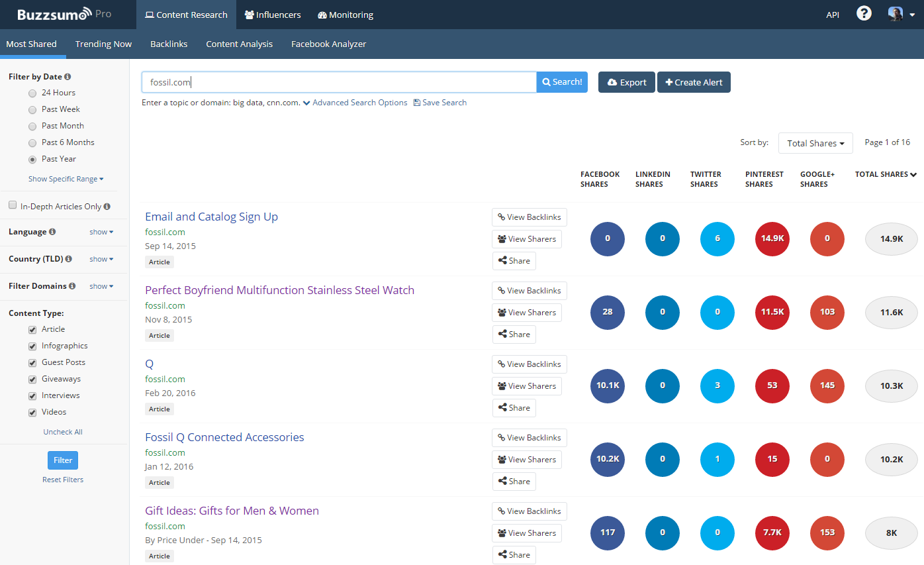Image resolution: width=924 pixels, height=565 pixels.
Task: Switch to the Trending Now tab
Action: click(x=103, y=44)
